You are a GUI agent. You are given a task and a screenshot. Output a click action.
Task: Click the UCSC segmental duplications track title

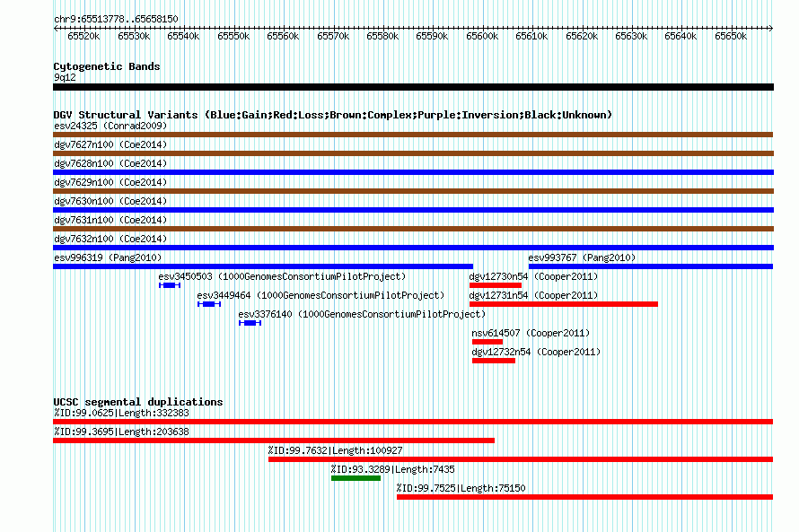tap(138, 402)
